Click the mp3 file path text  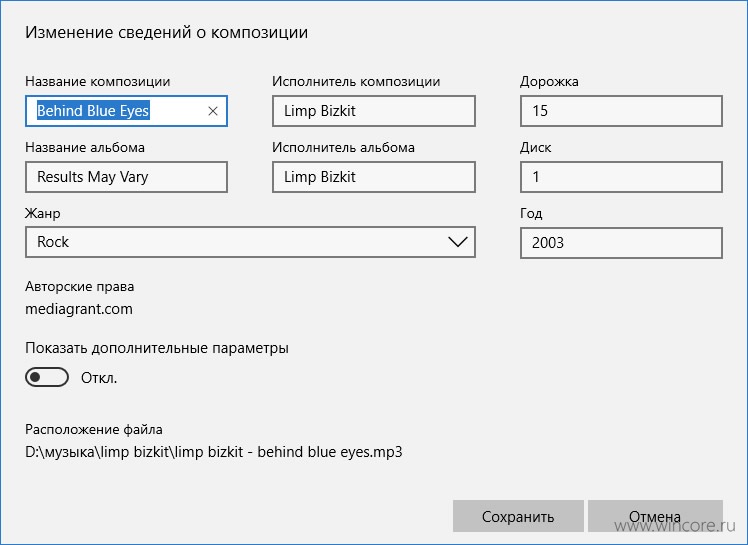tap(214, 451)
